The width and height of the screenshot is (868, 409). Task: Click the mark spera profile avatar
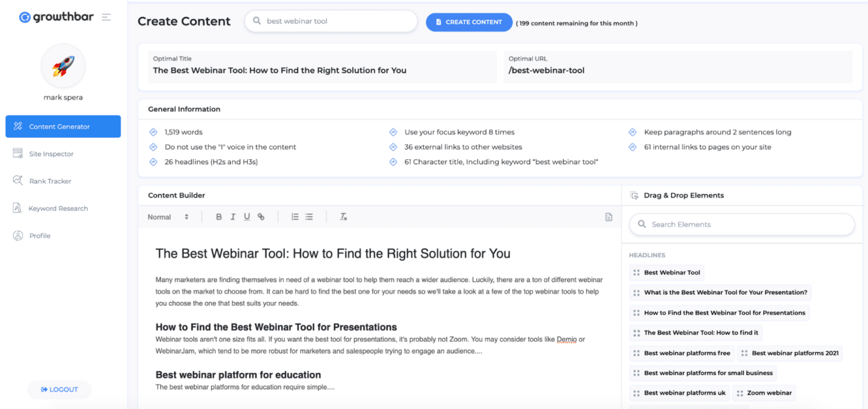point(63,66)
